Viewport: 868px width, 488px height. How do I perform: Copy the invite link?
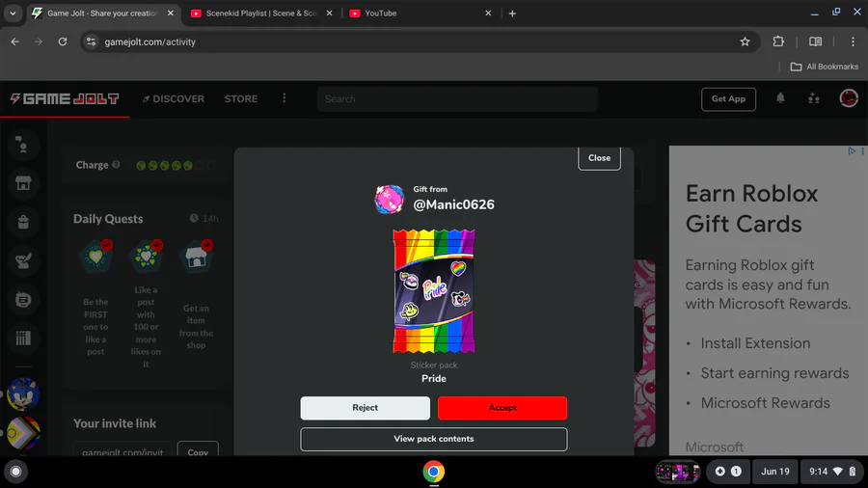tap(198, 451)
